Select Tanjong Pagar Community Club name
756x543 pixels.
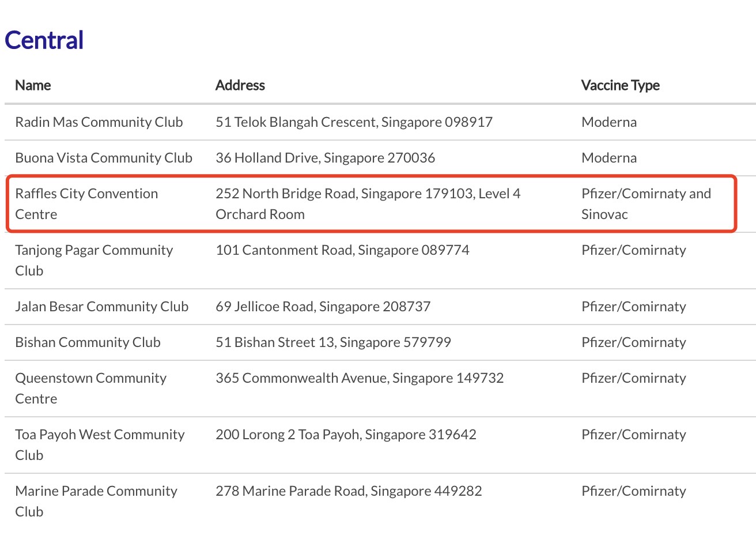click(94, 261)
